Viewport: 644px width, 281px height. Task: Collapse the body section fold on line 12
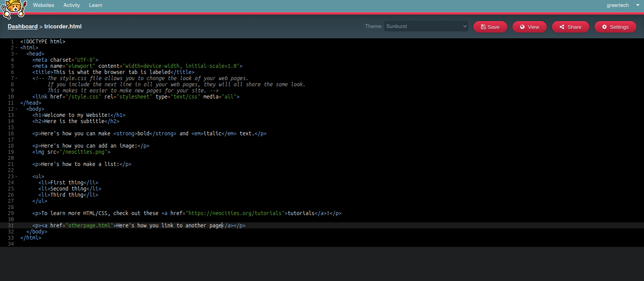coord(16,109)
